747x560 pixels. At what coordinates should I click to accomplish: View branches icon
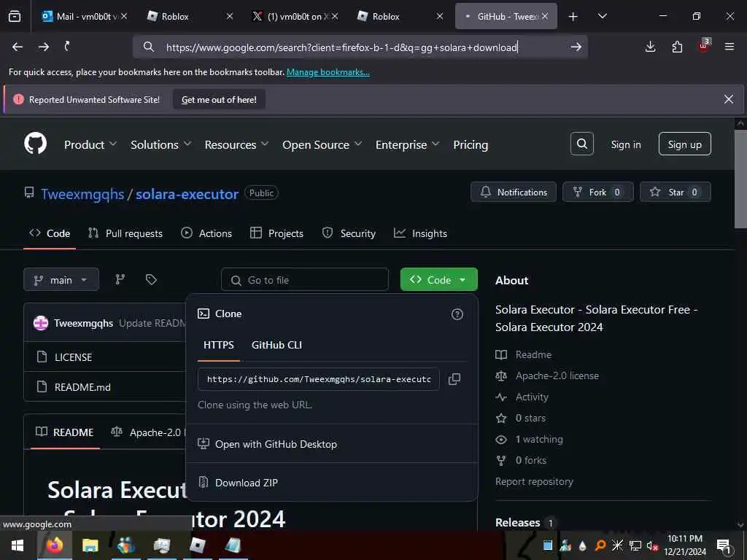[120, 279]
